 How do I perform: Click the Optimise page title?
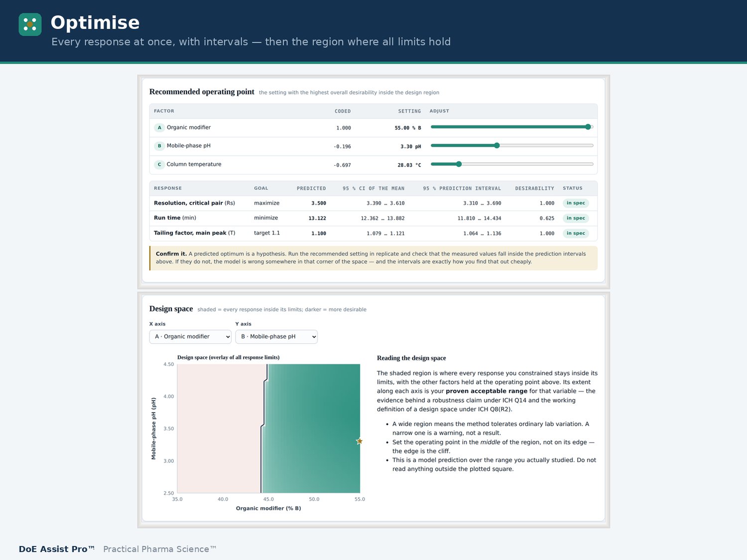[95, 23]
